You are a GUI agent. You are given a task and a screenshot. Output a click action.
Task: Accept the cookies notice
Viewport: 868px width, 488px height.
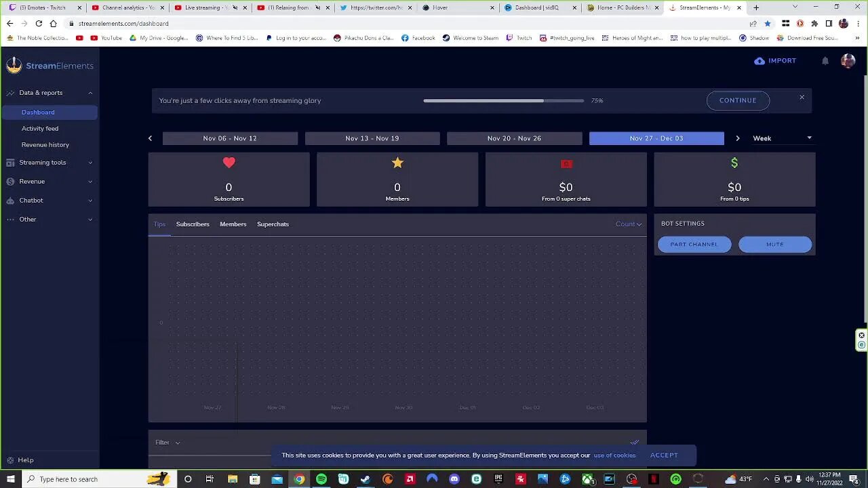[664, 455]
